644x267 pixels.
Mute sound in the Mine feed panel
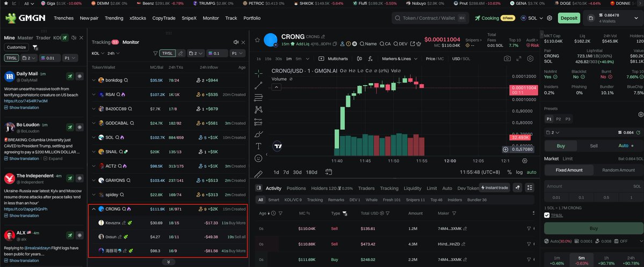click(74, 38)
